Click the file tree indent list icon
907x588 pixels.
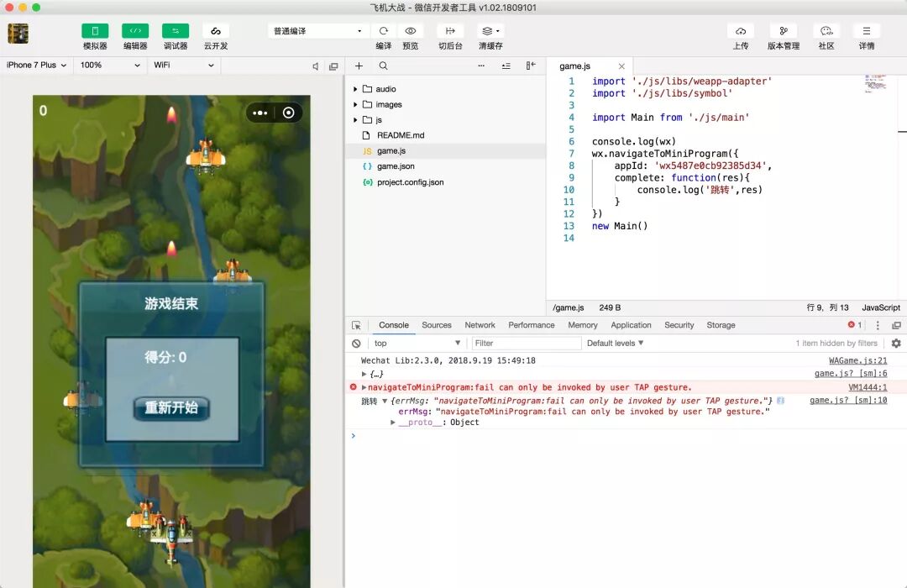(506, 66)
